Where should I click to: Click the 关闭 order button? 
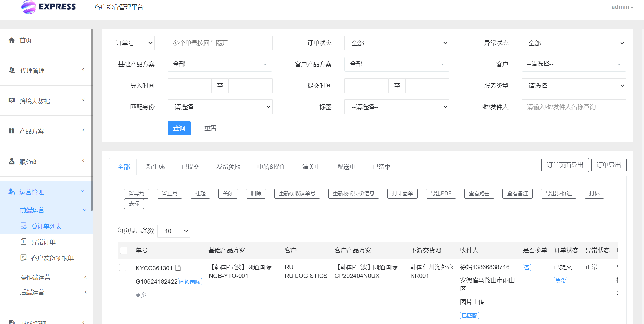[x=228, y=193]
